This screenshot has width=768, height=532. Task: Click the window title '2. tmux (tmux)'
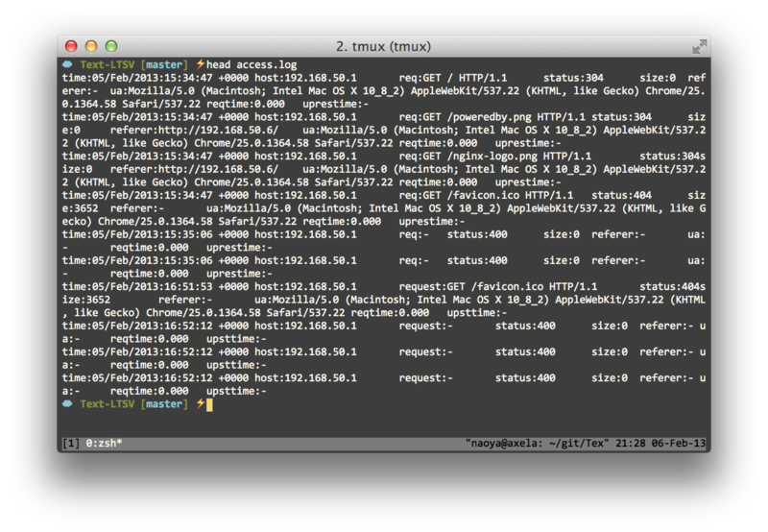point(383,46)
